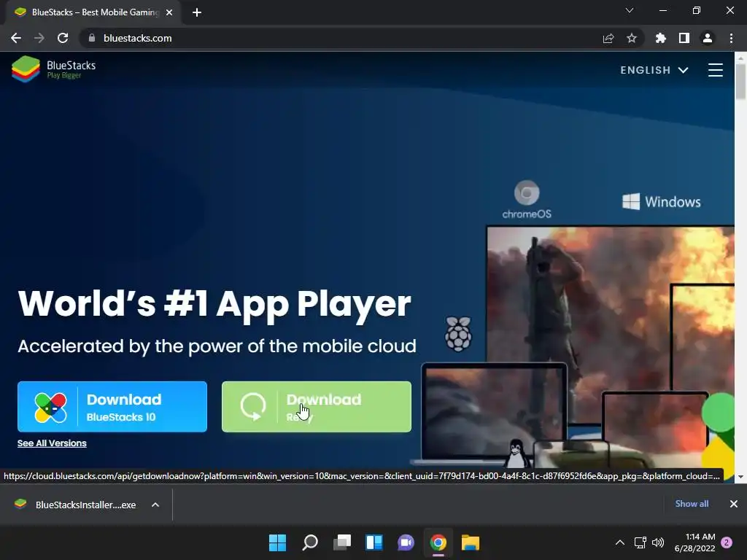Expand the ENGLISH language dropdown
The width and height of the screenshot is (747, 560).
654,70
